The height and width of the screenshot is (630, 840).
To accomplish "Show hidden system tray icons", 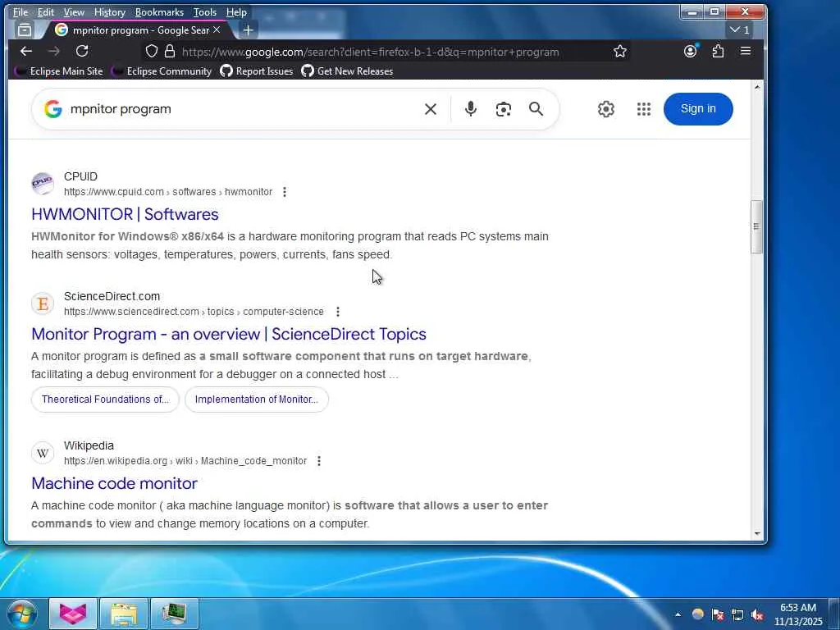I will point(678,614).
